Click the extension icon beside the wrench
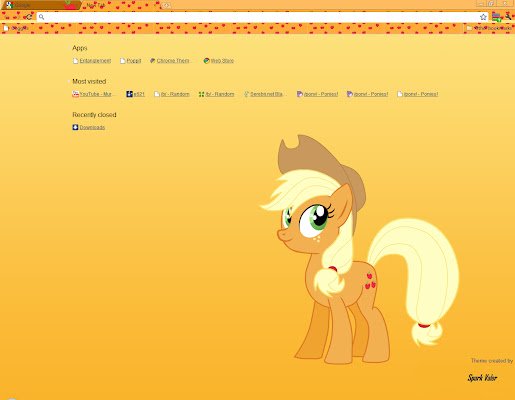The image size is (515, 400). point(496,17)
